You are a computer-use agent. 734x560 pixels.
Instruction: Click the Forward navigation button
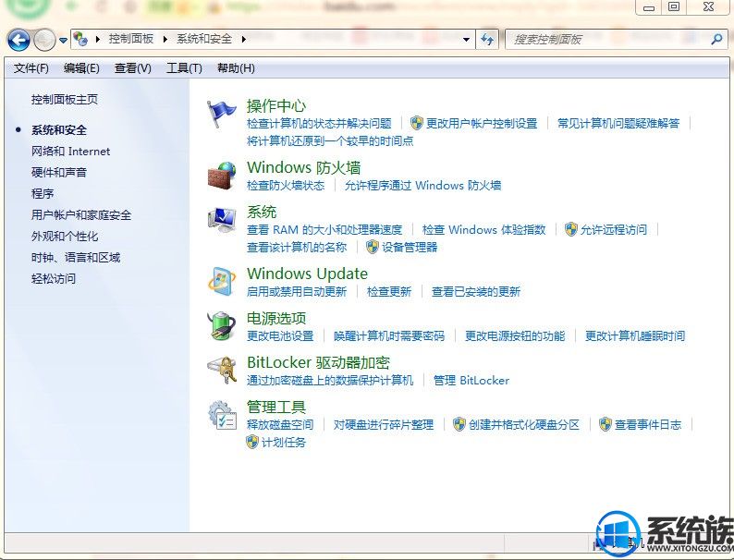[45, 41]
